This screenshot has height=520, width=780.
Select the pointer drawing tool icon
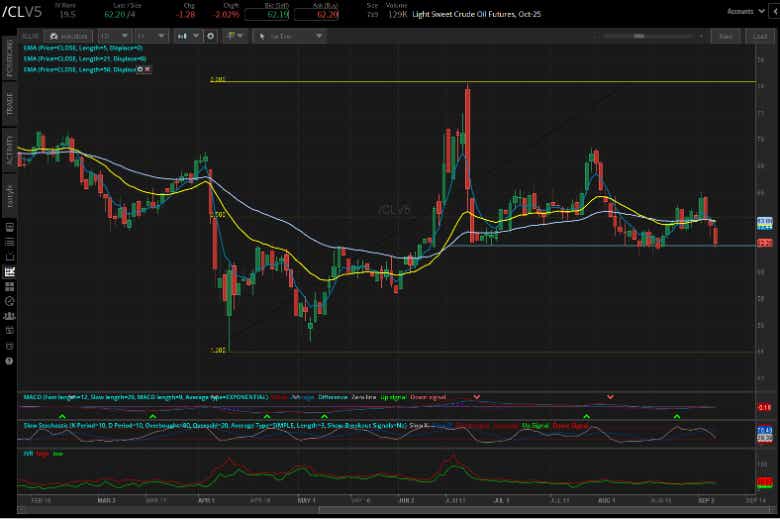262,36
